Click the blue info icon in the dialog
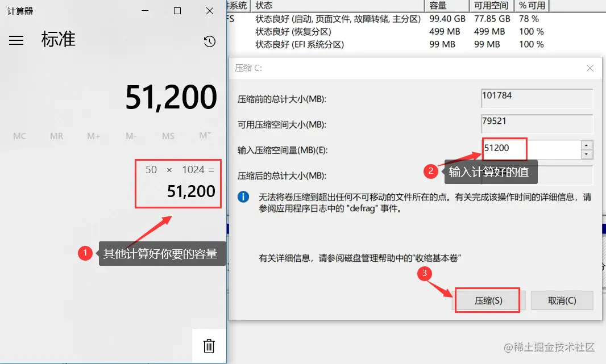Image resolution: width=606 pixels, height=364 pixels. tap(244, 196)
